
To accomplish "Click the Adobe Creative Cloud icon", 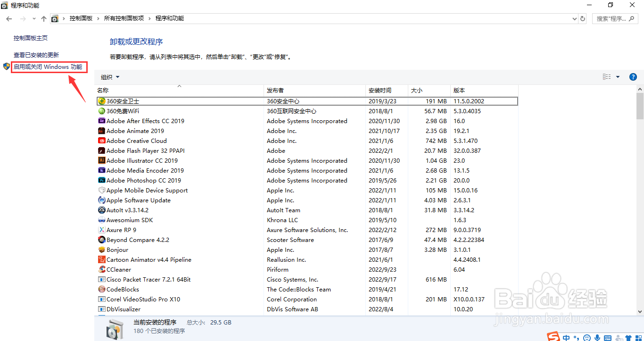I will [102, 141].
